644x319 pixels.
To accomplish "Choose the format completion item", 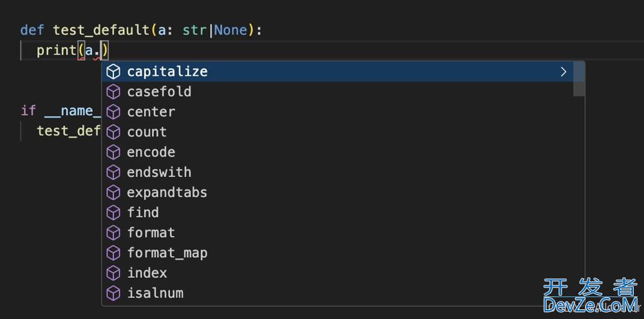I will coord(151,233).
